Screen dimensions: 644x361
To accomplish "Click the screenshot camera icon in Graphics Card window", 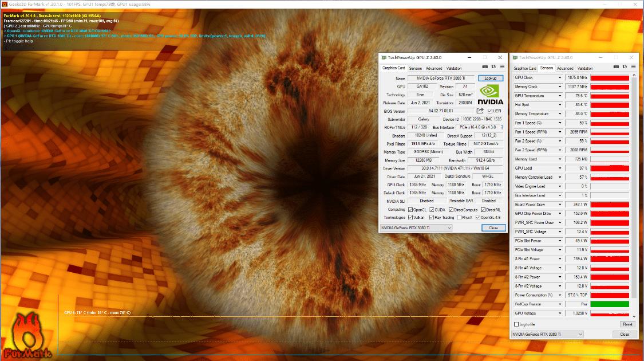I will (x=485, y=68).
